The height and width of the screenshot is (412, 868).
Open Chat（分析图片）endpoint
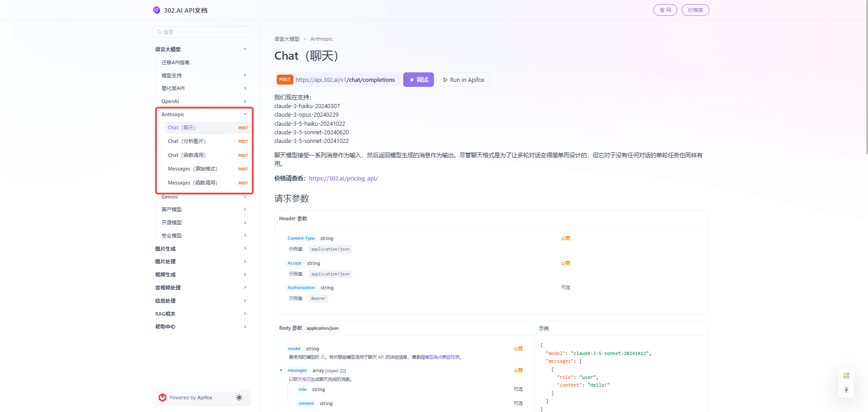tap(208, 142)
